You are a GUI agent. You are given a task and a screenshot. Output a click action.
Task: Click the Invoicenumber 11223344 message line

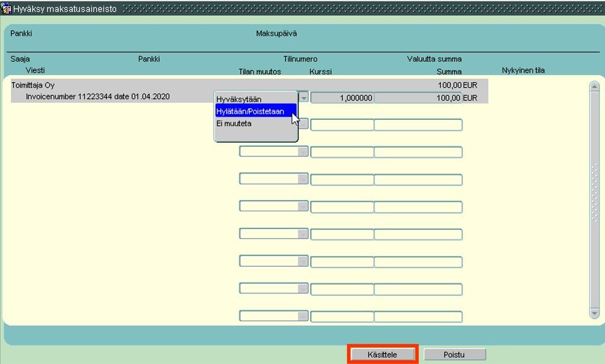(x=98, y=97)
